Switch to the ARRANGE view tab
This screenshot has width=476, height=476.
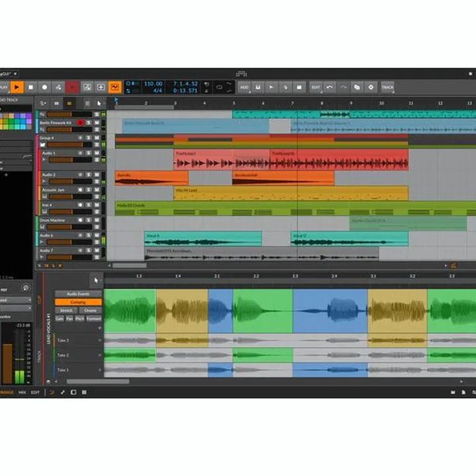point(7,393)
